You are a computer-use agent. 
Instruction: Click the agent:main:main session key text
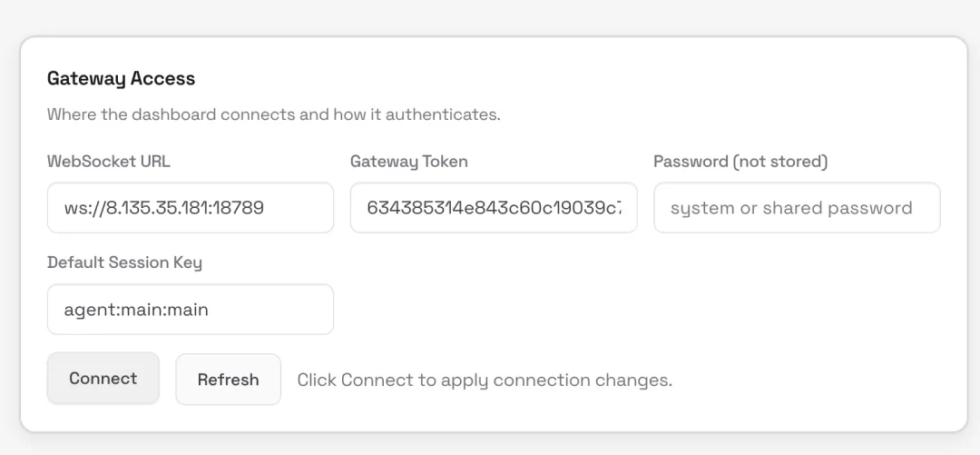coord(136,310)
